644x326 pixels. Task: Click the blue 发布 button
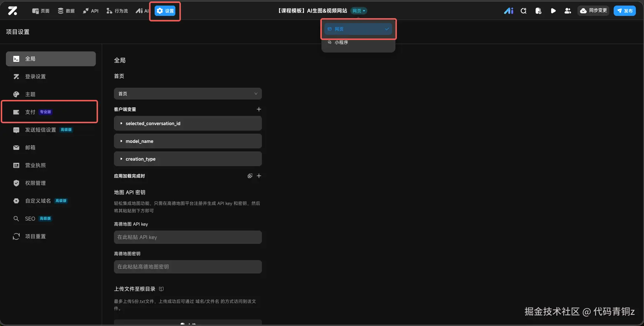(624, 11)
